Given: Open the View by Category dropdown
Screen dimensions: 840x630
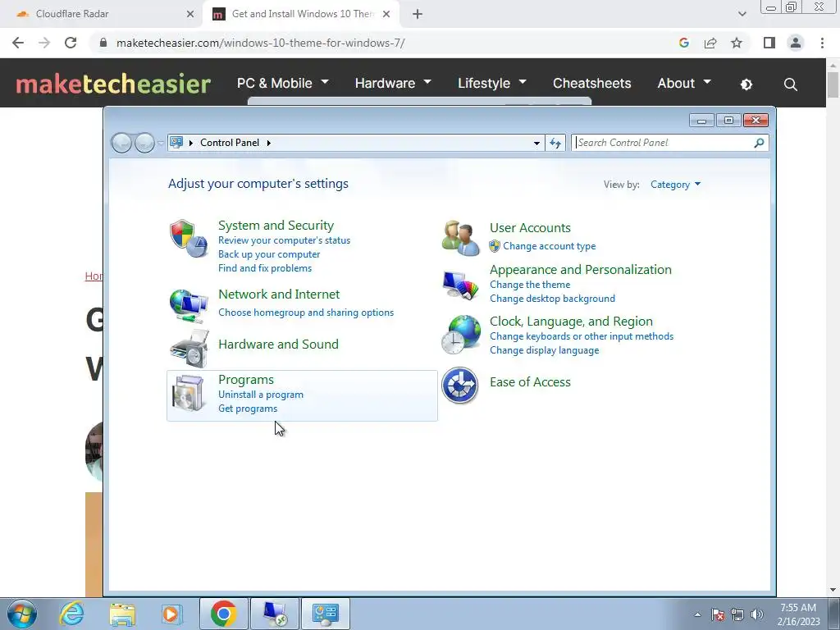Looking at the screenshot, I should (x=675, y=185).
